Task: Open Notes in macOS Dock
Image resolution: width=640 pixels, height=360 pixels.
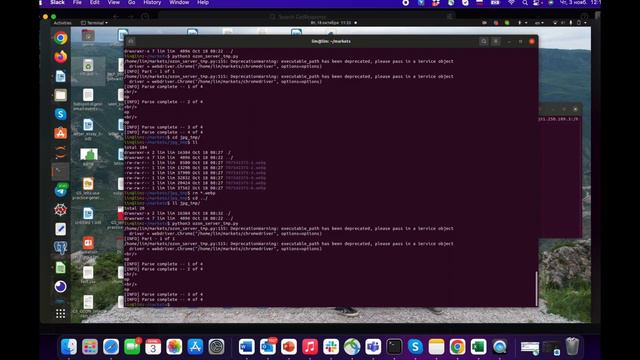Action: (x=436, y=347)
